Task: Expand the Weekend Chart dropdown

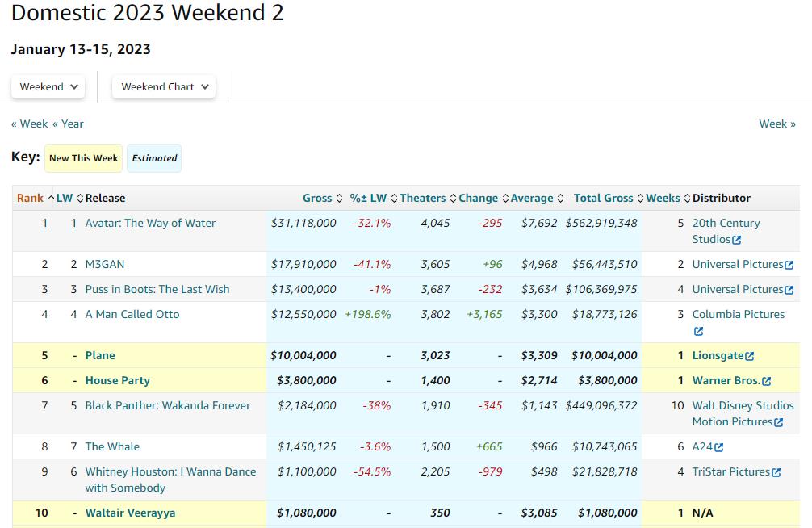Action: coord(165,86)
